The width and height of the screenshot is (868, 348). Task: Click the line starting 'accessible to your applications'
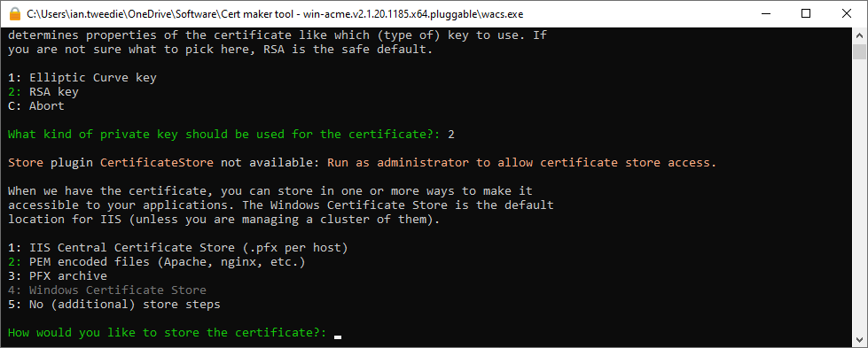click(281, 205)
